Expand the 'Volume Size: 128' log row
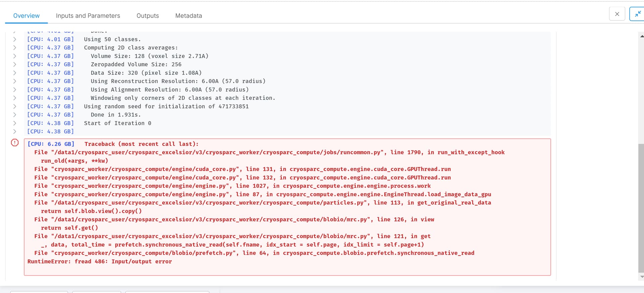Viewport: 644px width, 293px height. point(15,56)
